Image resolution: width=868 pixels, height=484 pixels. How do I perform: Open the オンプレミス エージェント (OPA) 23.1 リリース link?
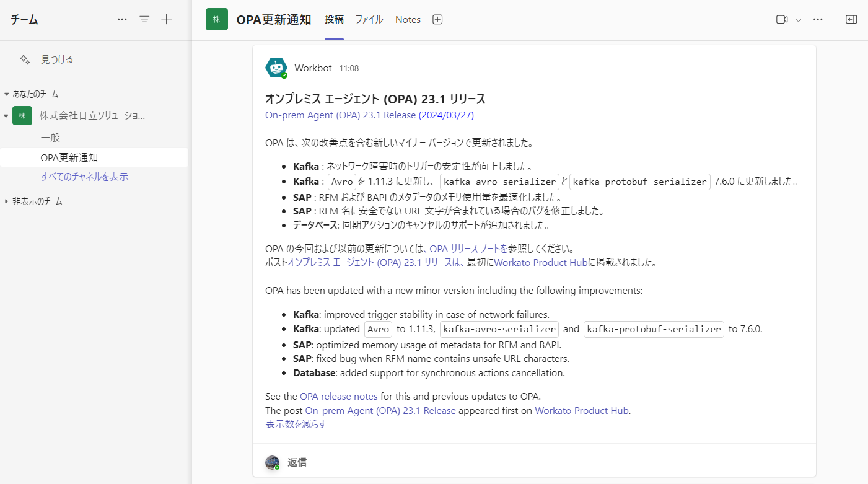click(375, 262)
